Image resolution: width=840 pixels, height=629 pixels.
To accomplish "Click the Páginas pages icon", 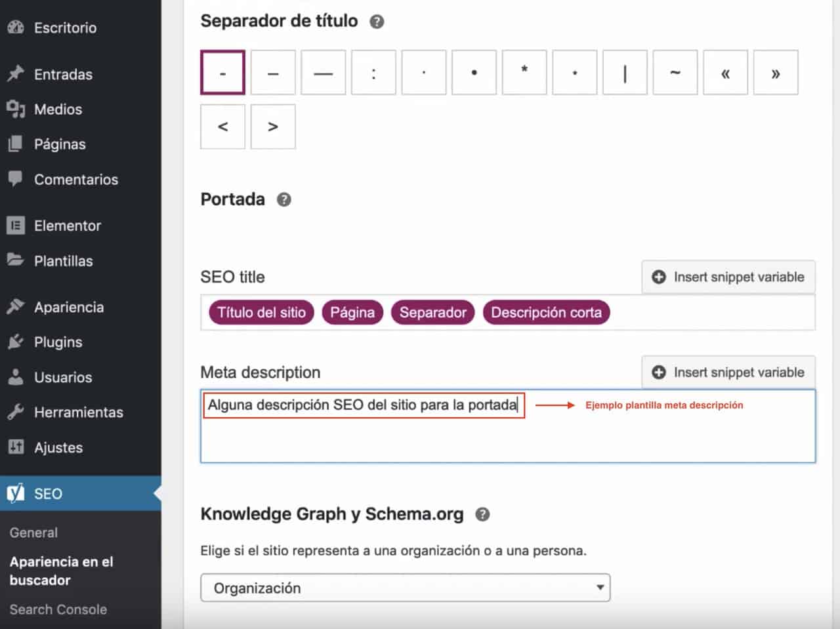I will [x=16, y=144].
